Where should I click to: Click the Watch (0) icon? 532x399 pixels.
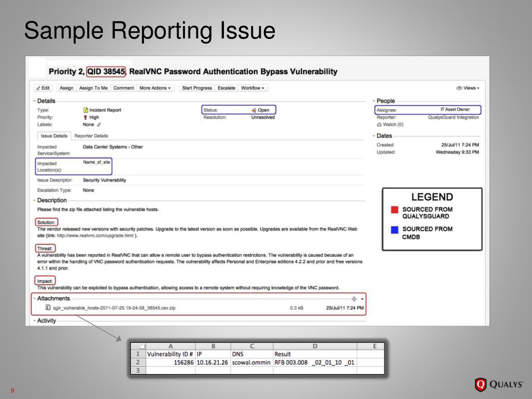pyautogui.click(x=379, y=125)
